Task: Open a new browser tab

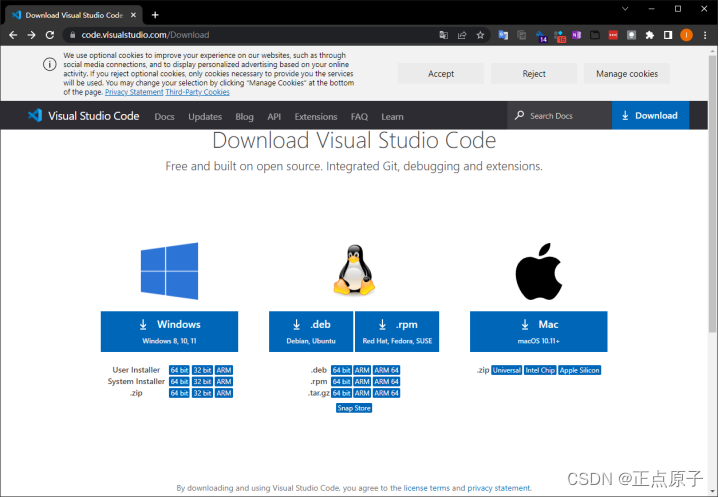Action: [x=155, y=15]
